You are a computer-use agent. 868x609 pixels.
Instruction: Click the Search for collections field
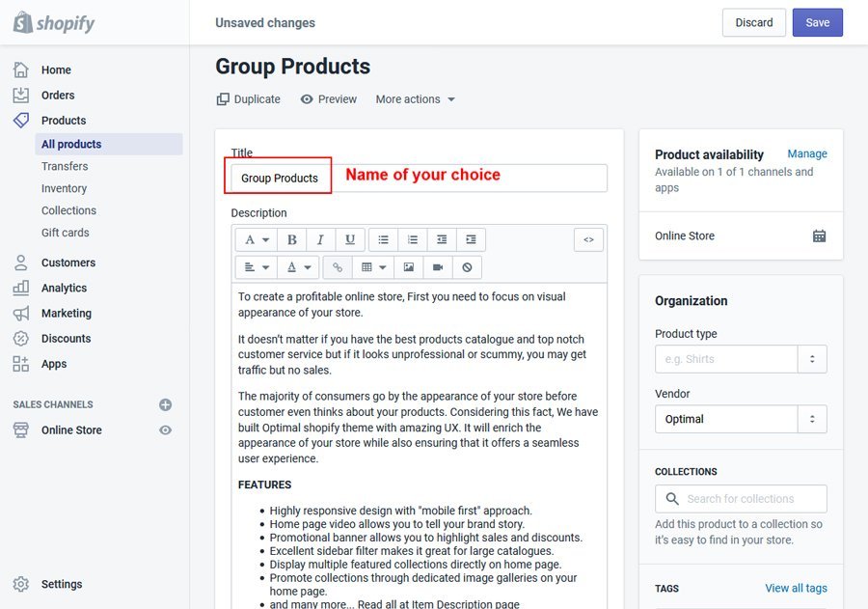[741, 499]
